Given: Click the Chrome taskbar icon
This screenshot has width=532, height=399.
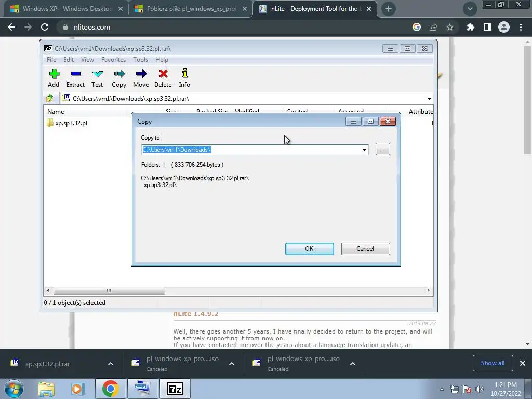Looking at the screenshot, I should 110,389.
